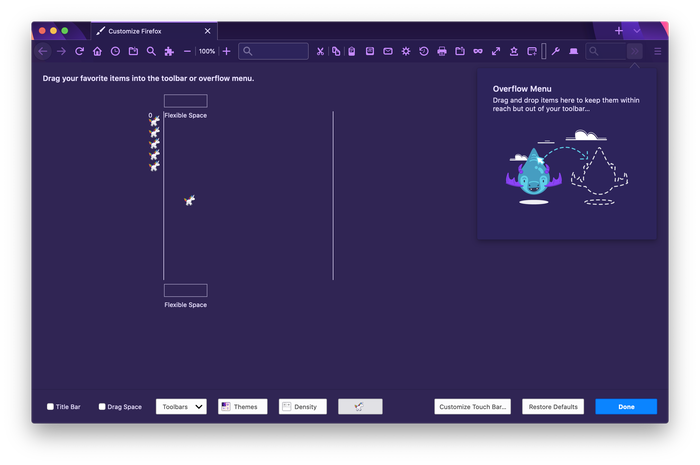Reset zoom via the 100% label
This screenshot has width=700, height=465.
(x=207, y=51)
